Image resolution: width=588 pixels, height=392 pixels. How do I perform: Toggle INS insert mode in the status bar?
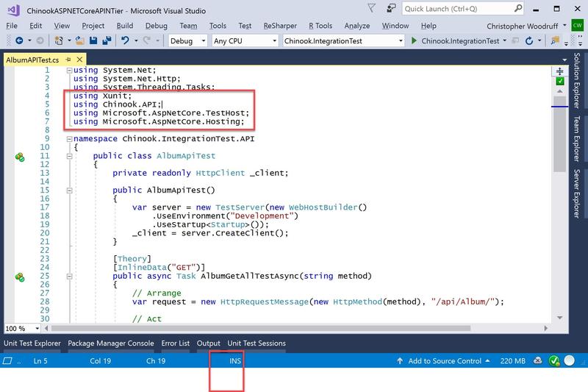(x=235, y=361)
